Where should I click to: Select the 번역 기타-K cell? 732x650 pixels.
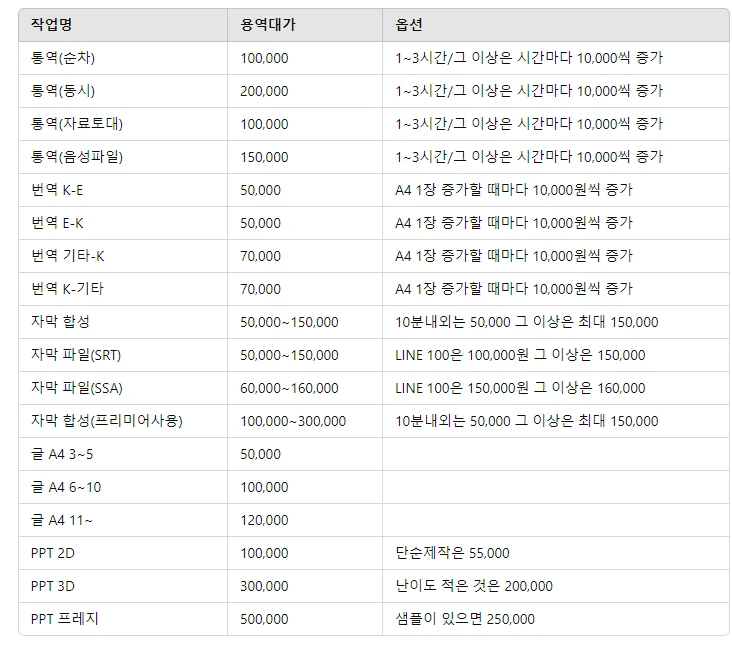[x=67, y=256]
